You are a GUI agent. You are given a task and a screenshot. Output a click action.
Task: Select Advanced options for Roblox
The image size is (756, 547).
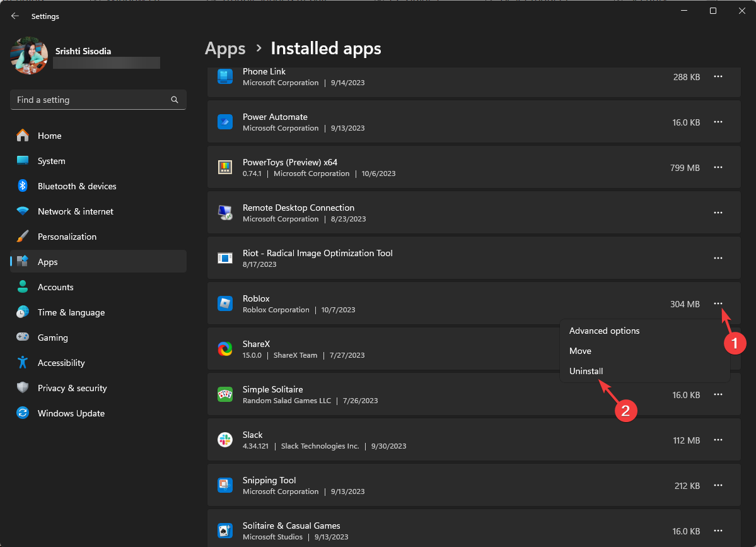[604, 330]
